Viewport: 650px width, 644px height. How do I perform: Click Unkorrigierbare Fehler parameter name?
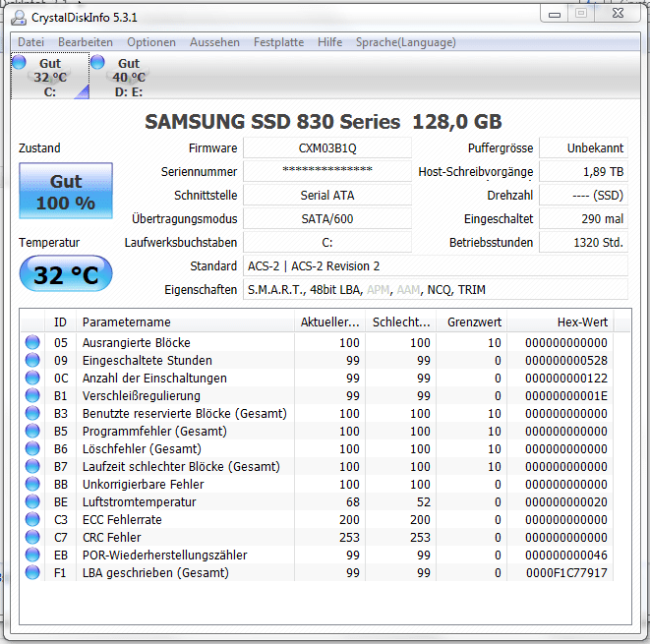pyautogui.click(x=143, y=485)
